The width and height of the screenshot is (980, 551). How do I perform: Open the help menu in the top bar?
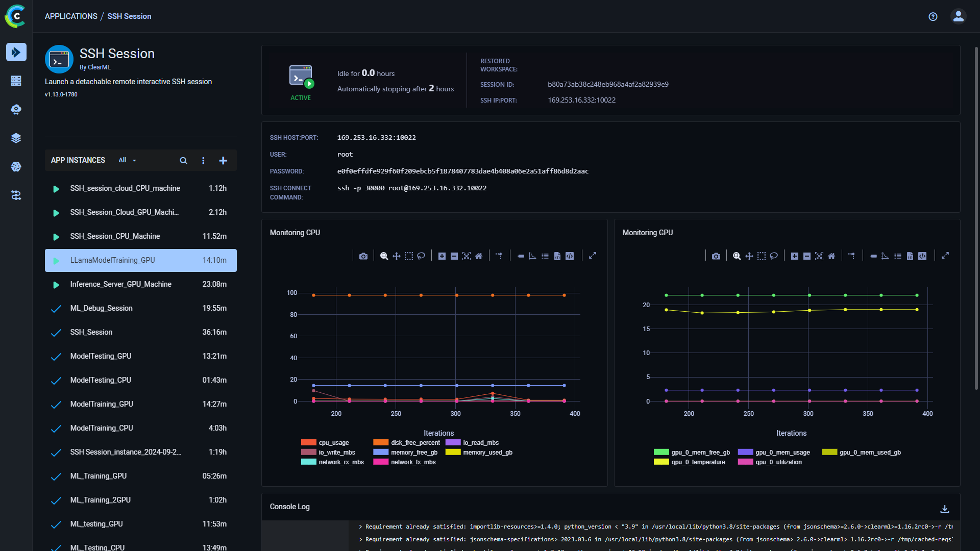click(933, 16)
